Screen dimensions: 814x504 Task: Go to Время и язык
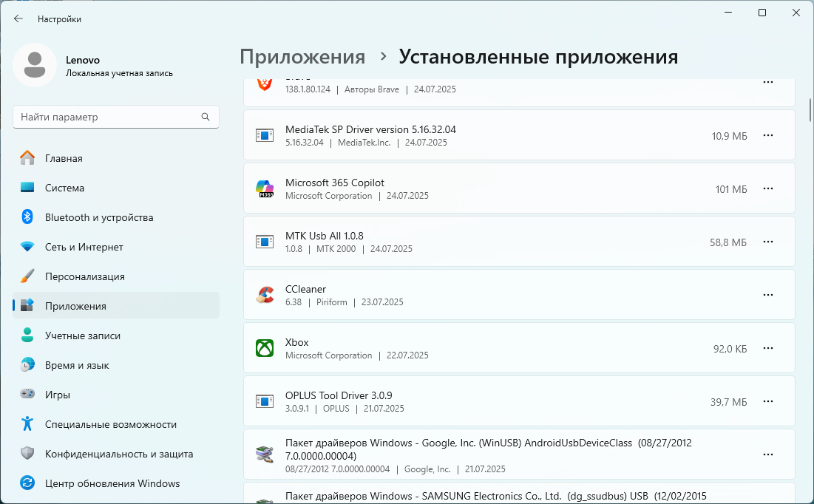116,365
